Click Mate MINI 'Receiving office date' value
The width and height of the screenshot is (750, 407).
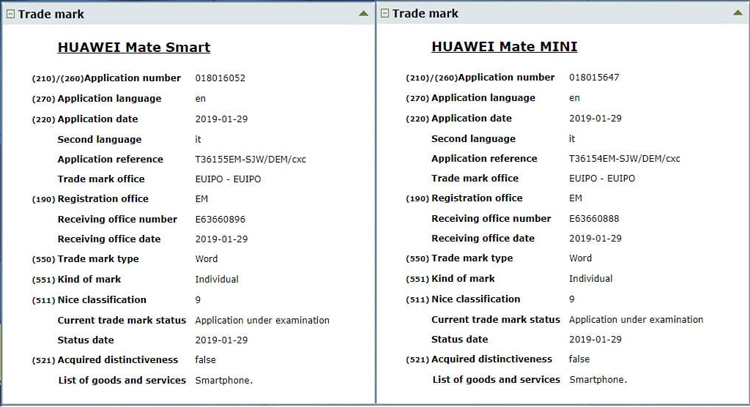[596, 238]
